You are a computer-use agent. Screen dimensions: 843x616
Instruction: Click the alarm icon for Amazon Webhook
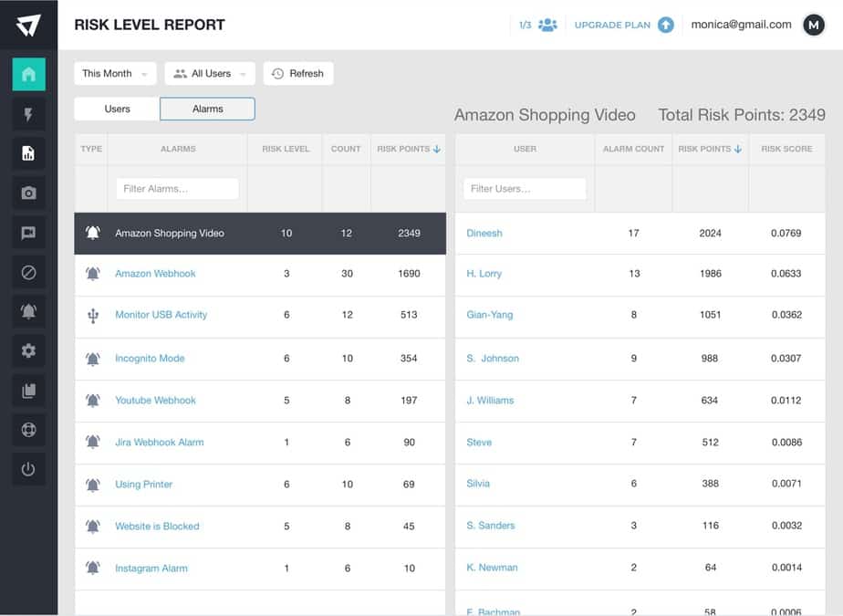pyautogui.click(x=92, y=273)
